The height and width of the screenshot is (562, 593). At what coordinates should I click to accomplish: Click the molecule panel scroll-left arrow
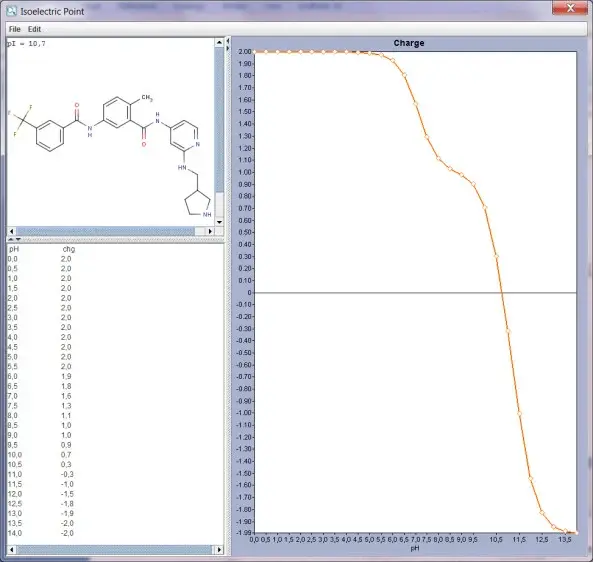point(12,231)
